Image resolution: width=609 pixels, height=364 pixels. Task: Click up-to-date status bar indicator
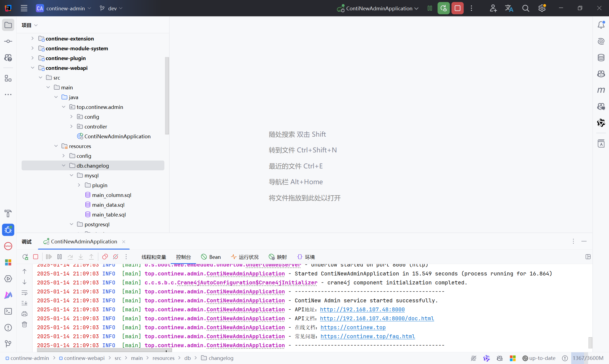point(539,358)
